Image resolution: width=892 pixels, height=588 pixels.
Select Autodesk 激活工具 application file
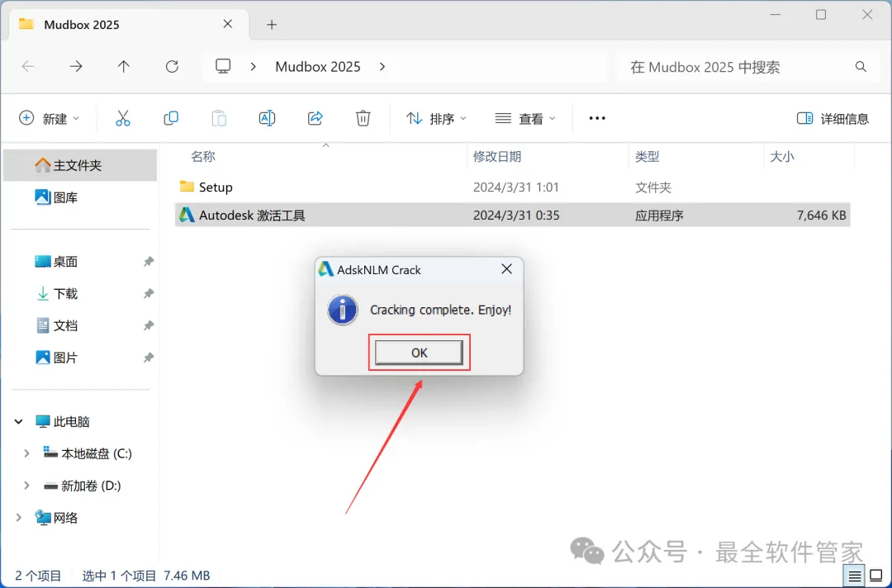(512, 215)
